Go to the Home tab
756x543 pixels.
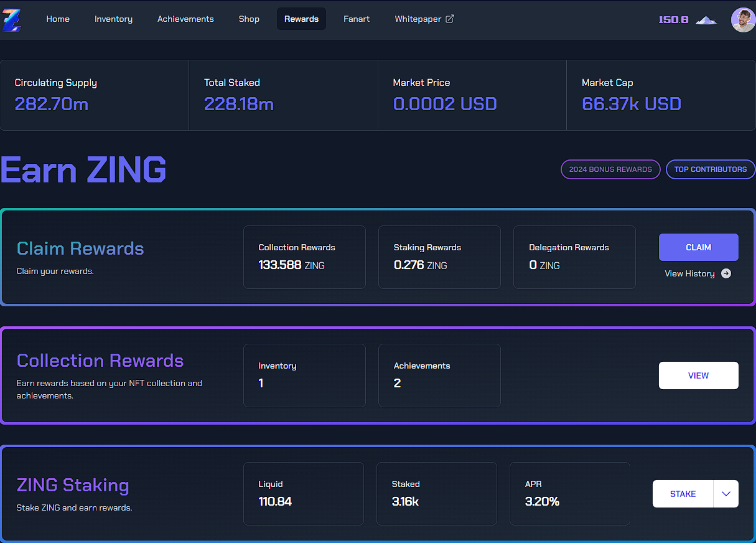(58, 19)
